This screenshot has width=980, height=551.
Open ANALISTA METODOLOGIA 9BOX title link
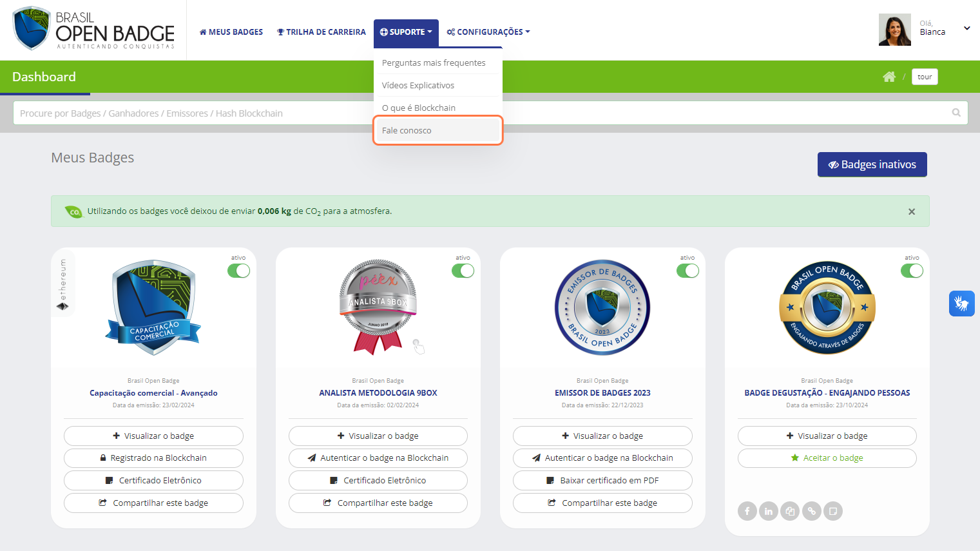point(378,393)
